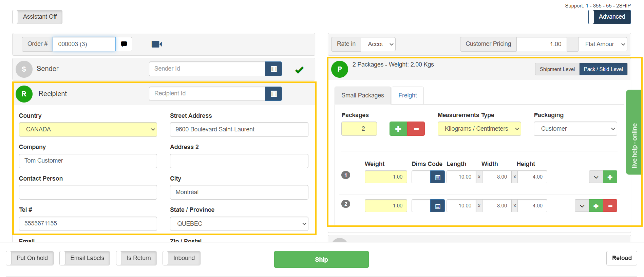
Task: Click the Sender Id input field
Action: point(207,69)
